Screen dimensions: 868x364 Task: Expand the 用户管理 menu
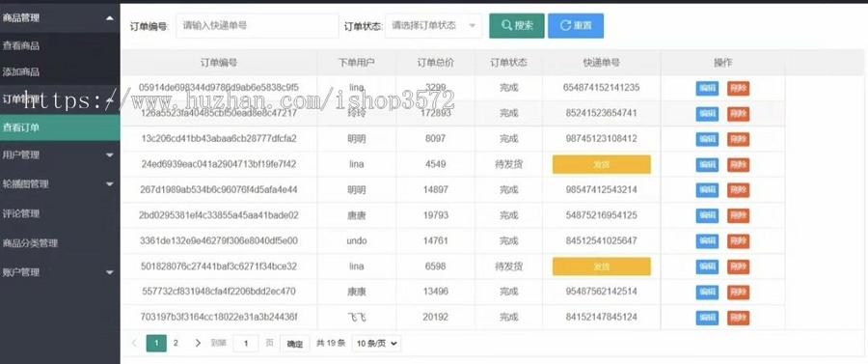60,155
